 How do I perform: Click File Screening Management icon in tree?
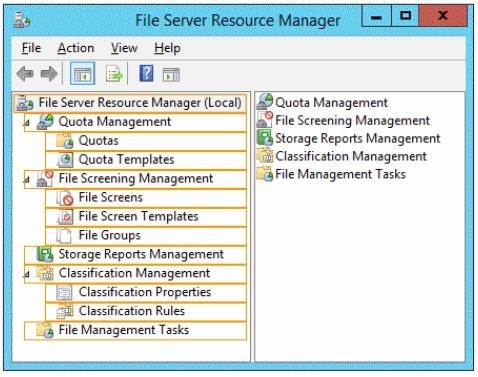pos(45,178)
